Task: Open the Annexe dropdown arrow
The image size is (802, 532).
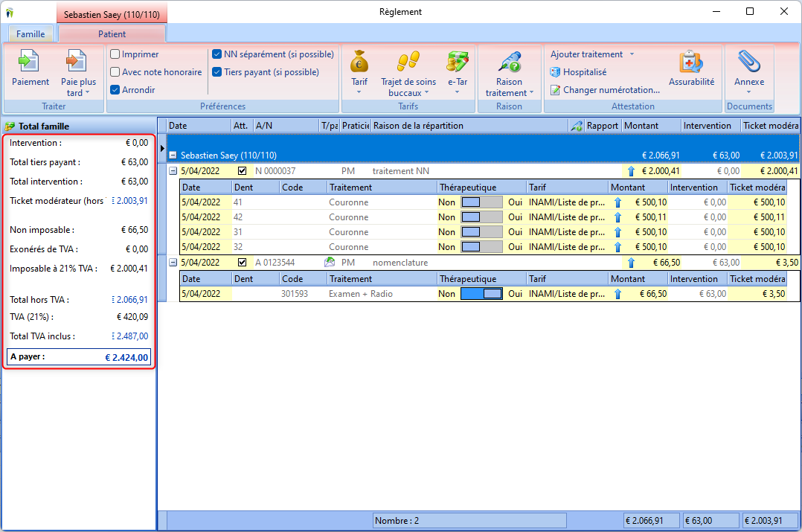Action: 748,92
